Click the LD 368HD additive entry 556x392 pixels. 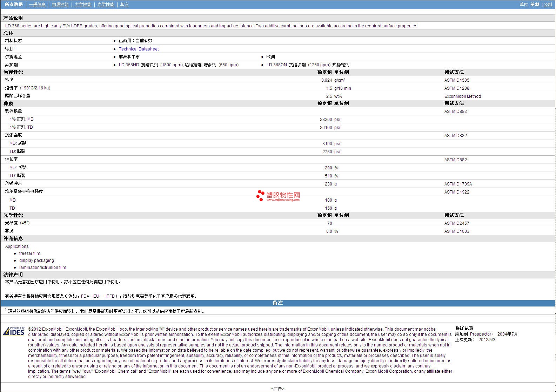[179, 65]
